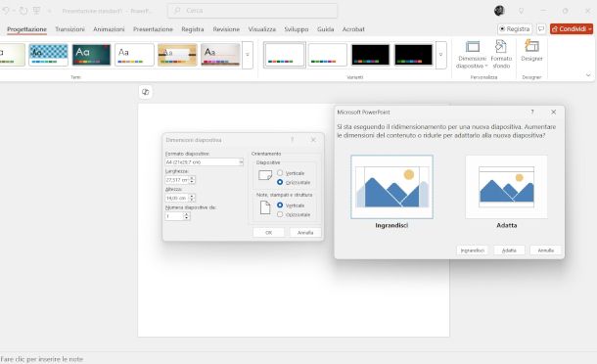Open Formato sfondo in the ribbon

click(501, 55)
